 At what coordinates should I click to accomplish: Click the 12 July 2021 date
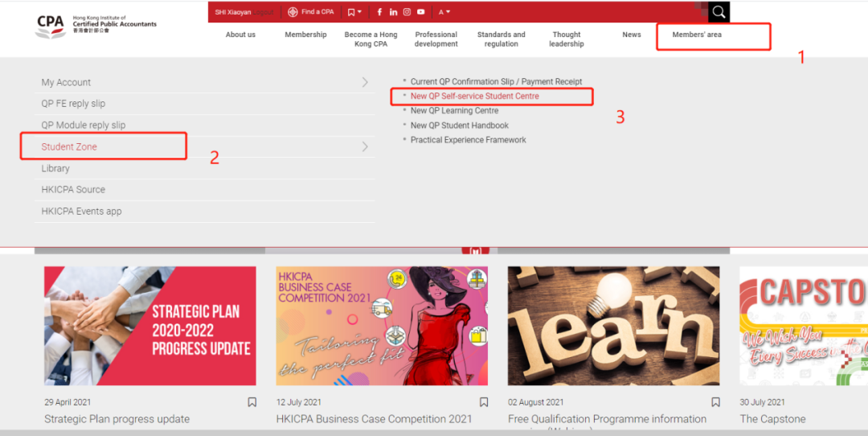[x=299, y=402]
